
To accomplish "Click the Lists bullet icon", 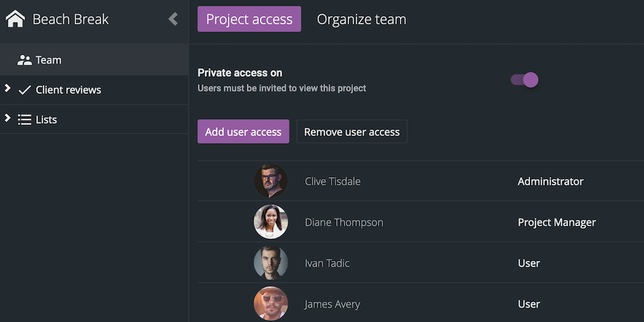I will click(24, 120).
